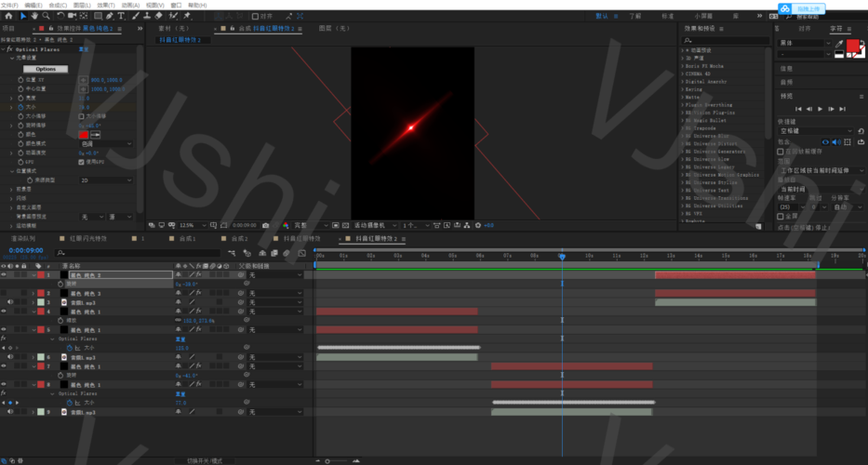Open the 帮助(H) Help menu
The image size is (868, 465).
[x=196, y=5]
